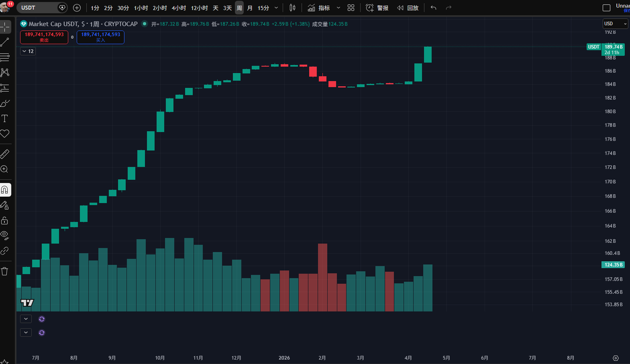Collapse the indicator legend showing 12
This screenshot has height=364, width=630.
click(x=28, y=51)
